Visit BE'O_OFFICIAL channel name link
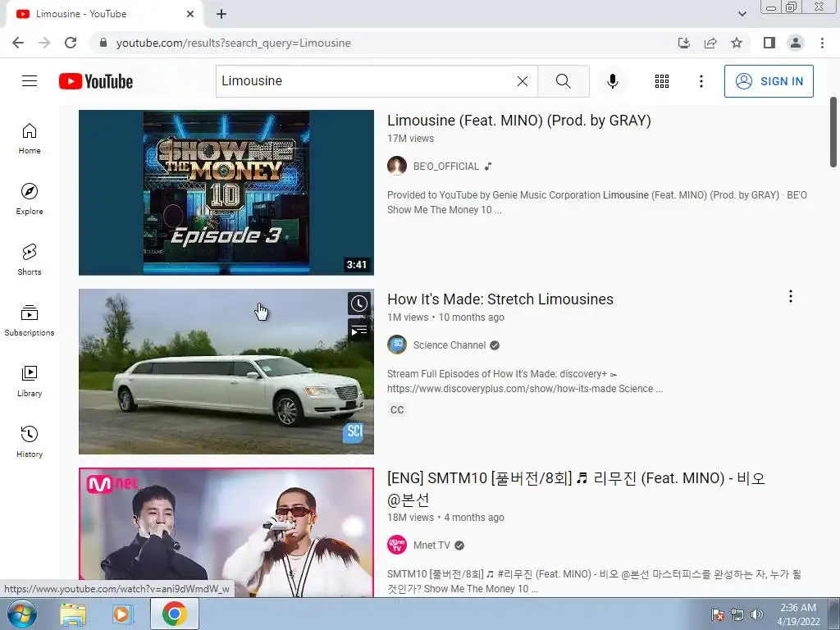840x630 pixels. click(446, 166)
